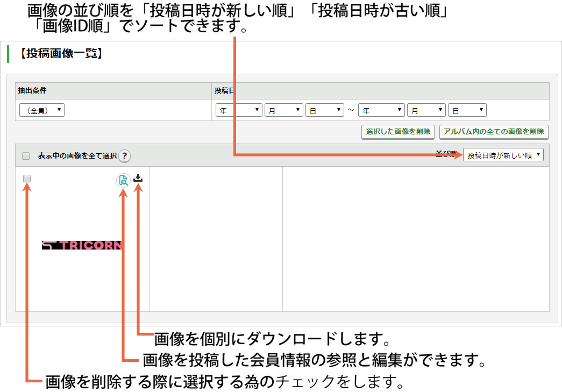This screenshot has height=392, width=562.
Task: Click the 【投稿画像一覧】 heading
Action: pyautogui.click(x=61, y=53)
